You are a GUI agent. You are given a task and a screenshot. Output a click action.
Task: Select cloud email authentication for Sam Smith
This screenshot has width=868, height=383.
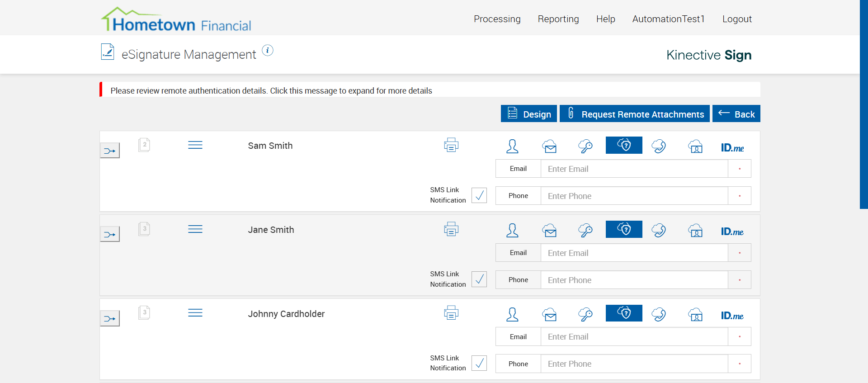550,146
